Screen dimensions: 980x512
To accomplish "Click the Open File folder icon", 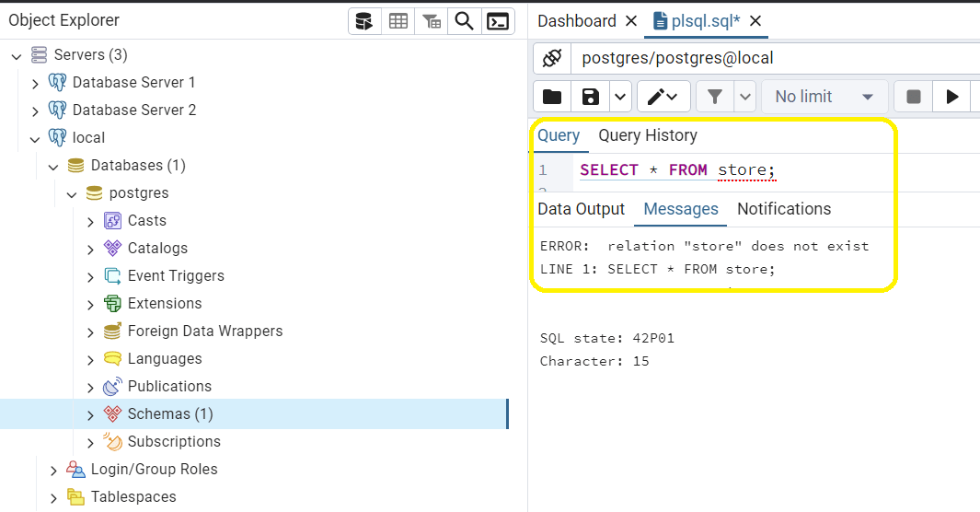I will (x=552, y=97).
